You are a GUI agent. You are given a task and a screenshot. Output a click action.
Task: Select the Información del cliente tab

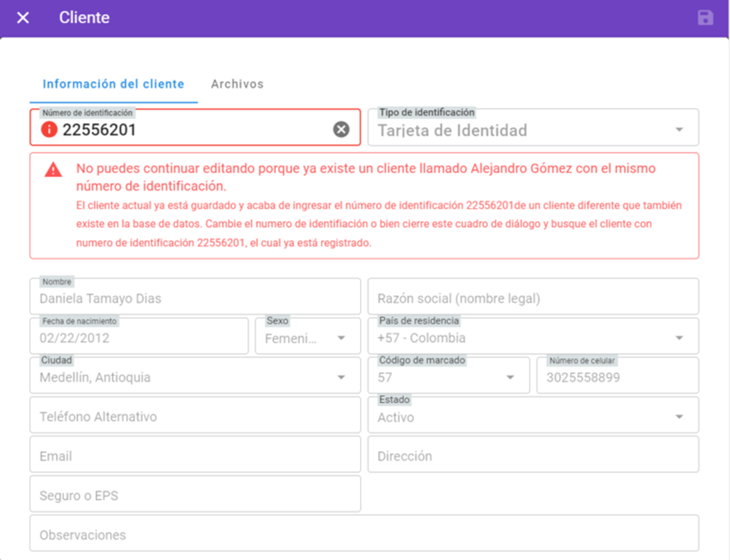coord(113,84)
